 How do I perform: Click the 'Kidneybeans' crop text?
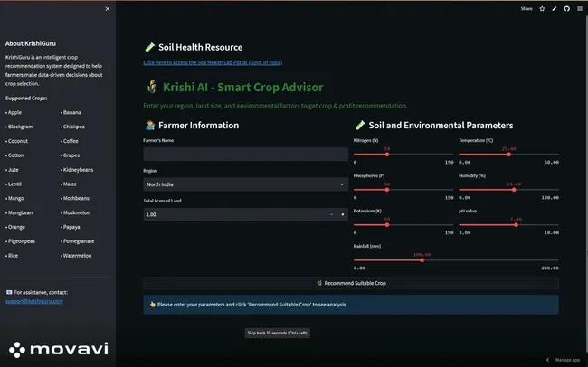point(78,170)
